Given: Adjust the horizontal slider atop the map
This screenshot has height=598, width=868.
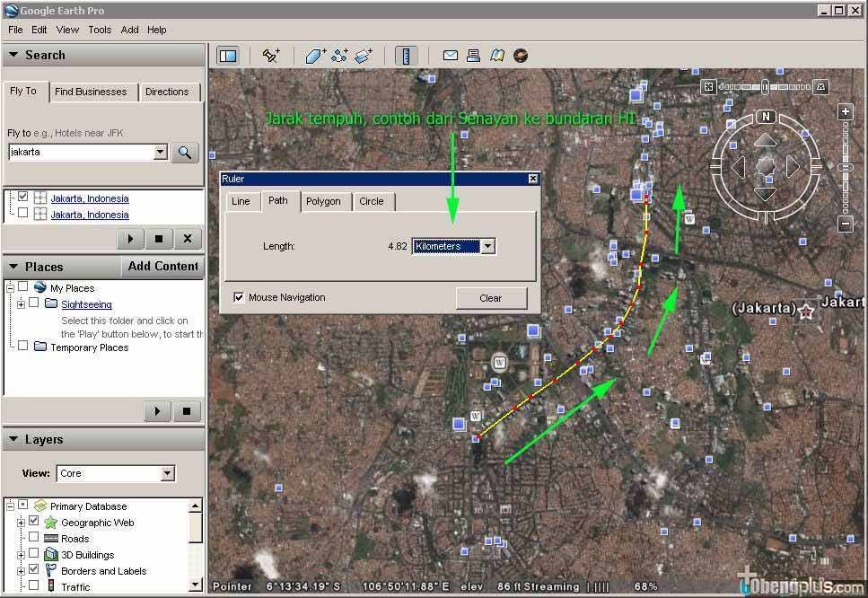Looking at the screenshot, I should coord(765,87).
